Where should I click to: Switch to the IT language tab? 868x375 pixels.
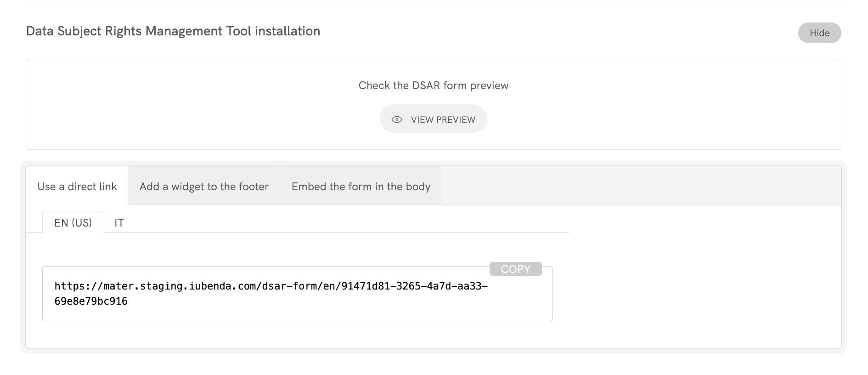(x=119, y=223)
